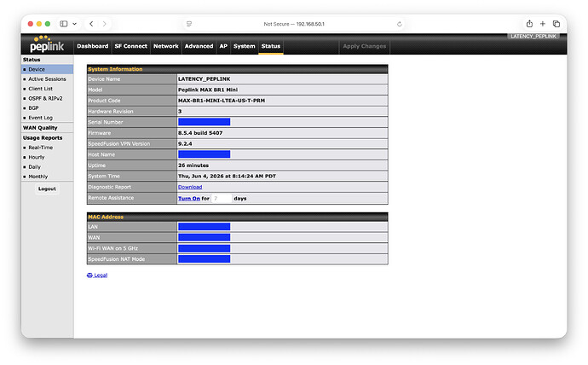
Task: Open the Safari sidebar toggle icon
Action: point(64,24)
